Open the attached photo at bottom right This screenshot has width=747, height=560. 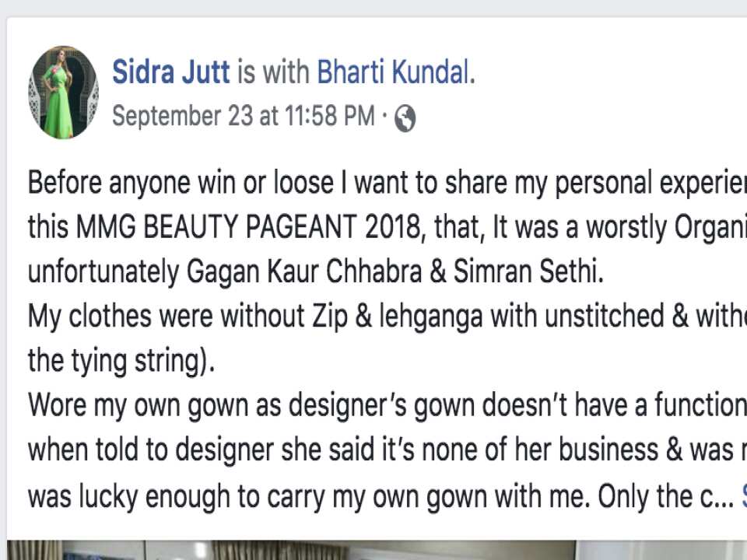(663, 550)
